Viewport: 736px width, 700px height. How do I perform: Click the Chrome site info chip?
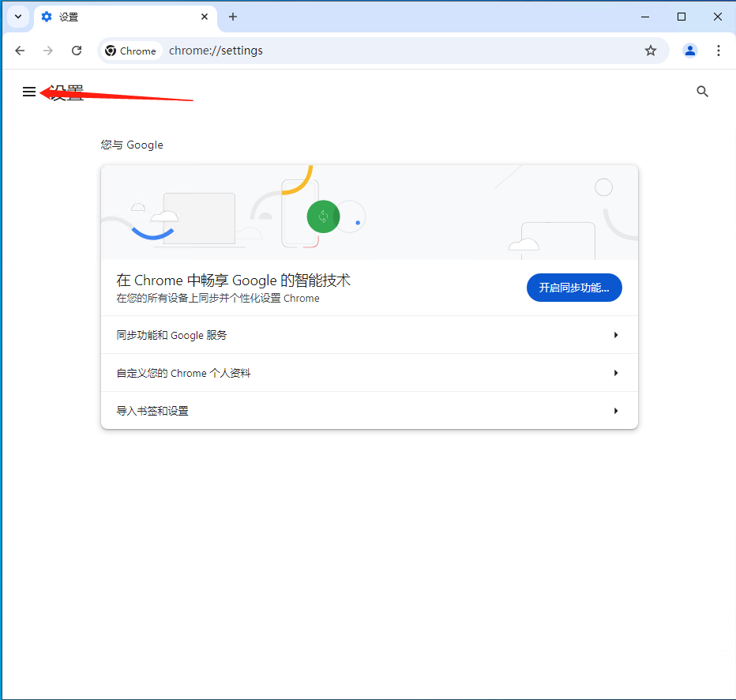click(130, 51)
